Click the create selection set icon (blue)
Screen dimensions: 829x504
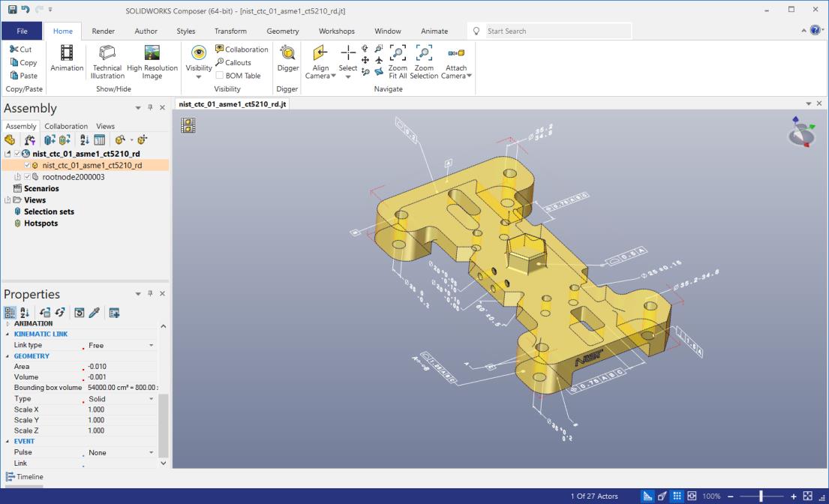click(x=50, y=140)
